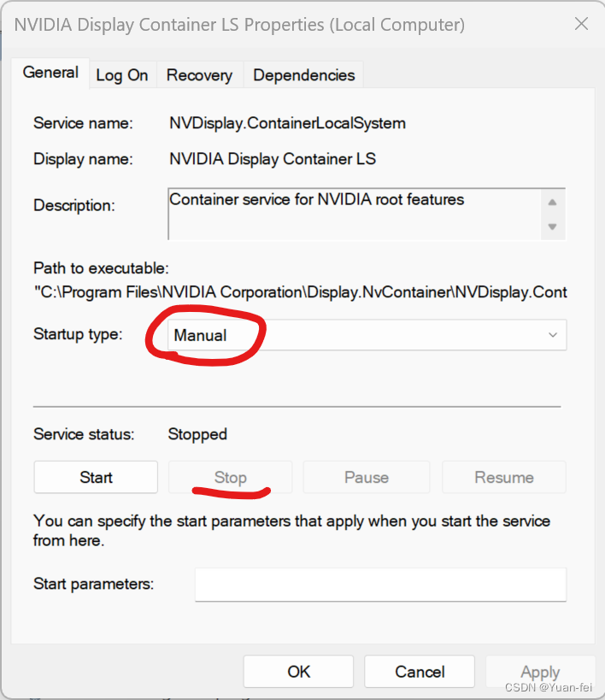The width and height of the screenshot is (605, 700).
Task: Open the Dependencies tab
Action: [x=303, y=75]
